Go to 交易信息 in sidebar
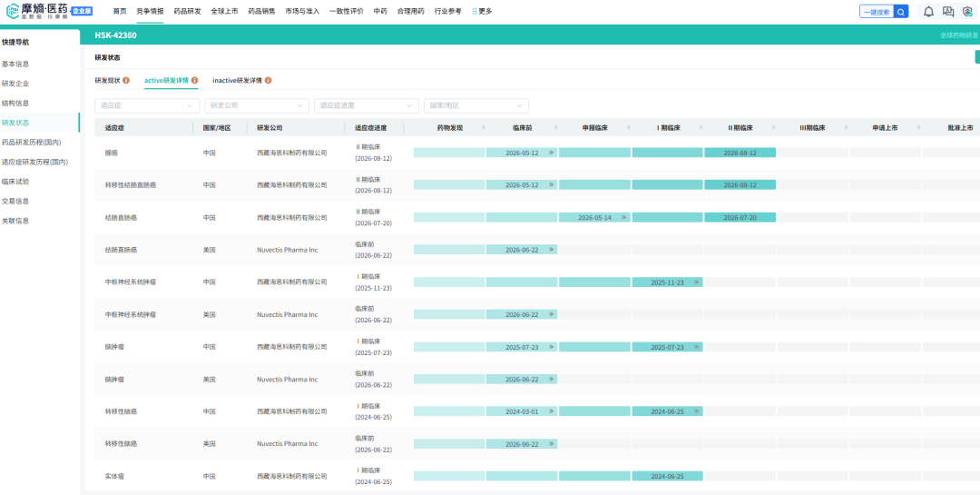980x495 pixels. (x=15, y=201)
